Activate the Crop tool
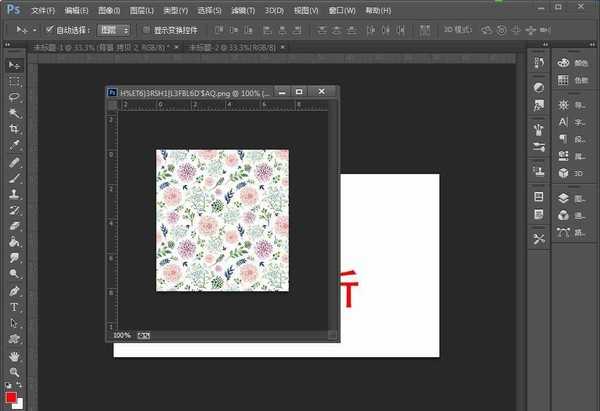This screenshot has width=600, height=411. (x=15, y=129)
